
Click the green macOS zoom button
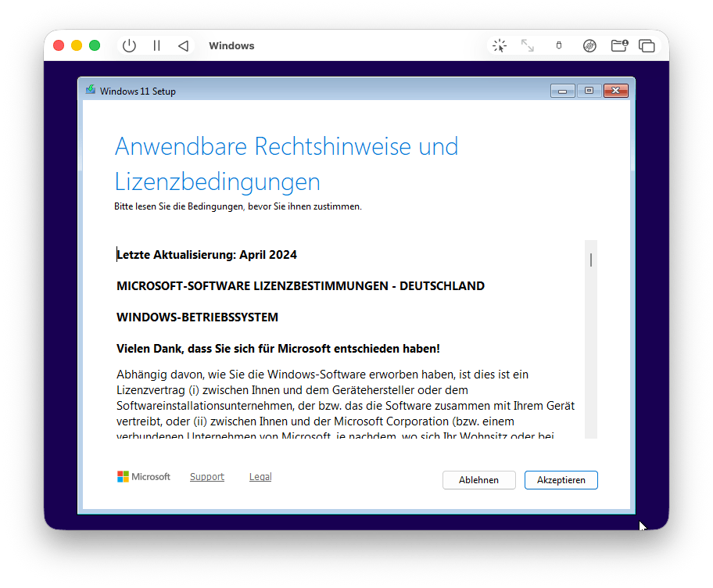click(95, 46)
